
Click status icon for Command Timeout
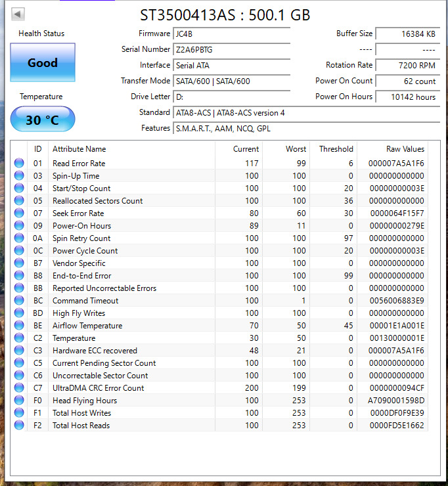click(19, 300)
